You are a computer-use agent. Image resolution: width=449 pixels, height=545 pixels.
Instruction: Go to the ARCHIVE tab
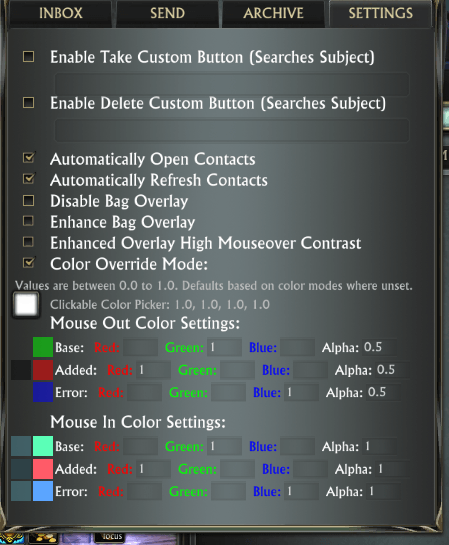click(273, 14)
